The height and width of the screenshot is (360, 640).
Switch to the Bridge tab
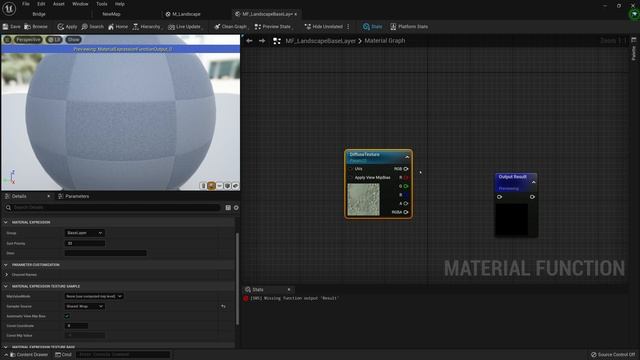(x=39, y=14)
